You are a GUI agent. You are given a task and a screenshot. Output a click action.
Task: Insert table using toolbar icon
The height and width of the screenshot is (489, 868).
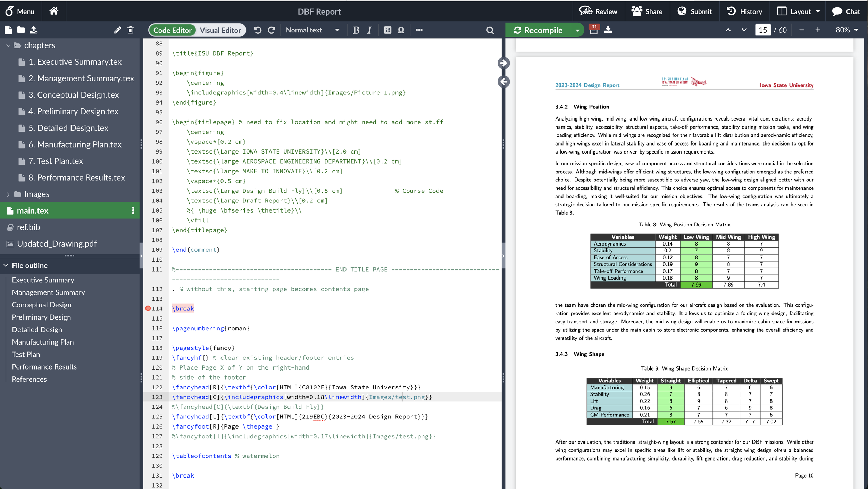click(x=387, y=30)
